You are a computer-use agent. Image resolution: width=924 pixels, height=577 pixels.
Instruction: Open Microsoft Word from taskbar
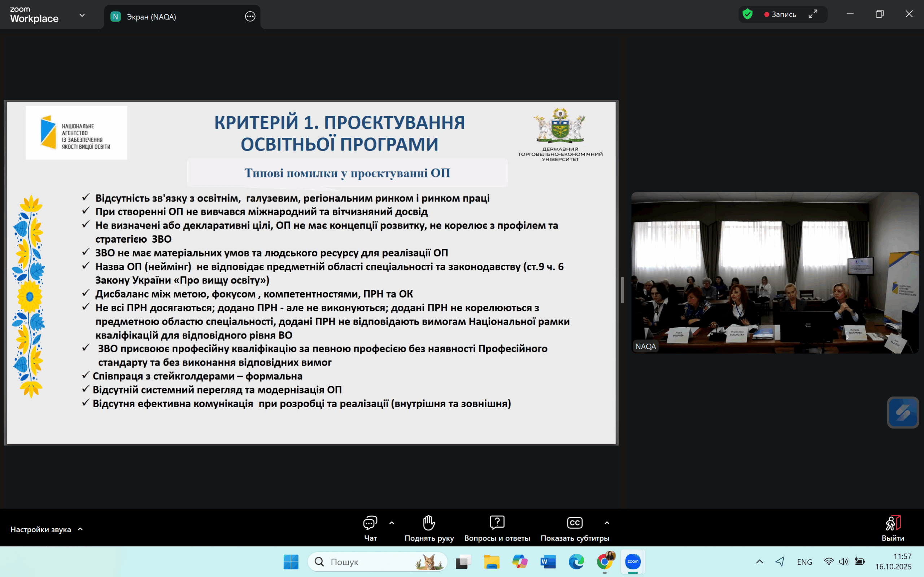548,562
